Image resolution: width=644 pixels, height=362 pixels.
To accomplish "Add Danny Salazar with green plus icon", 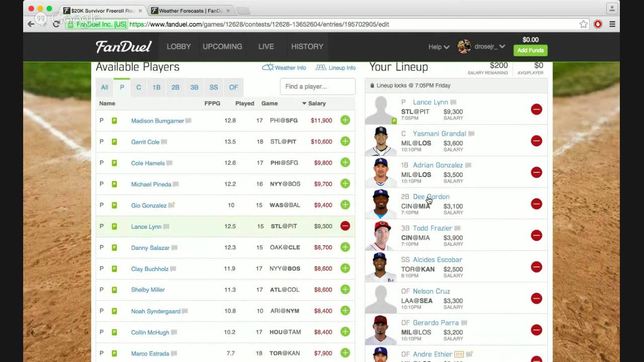I will (x=345, y=247).
